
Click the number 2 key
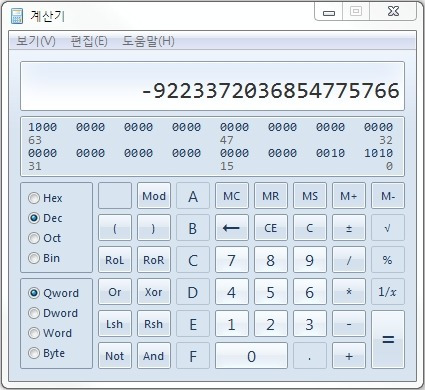pos(271,324)
